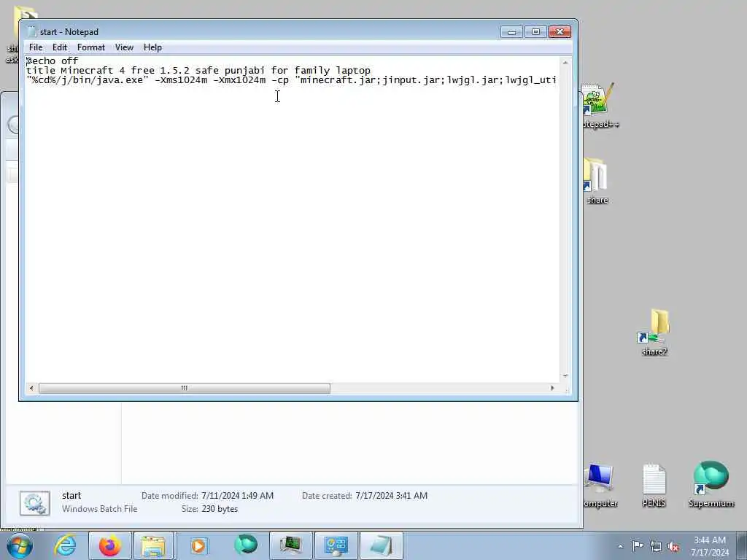Viewport: 747px width, 560px height.
Task: Select the Supermium desktop shortcut
Action: (711, 484)
